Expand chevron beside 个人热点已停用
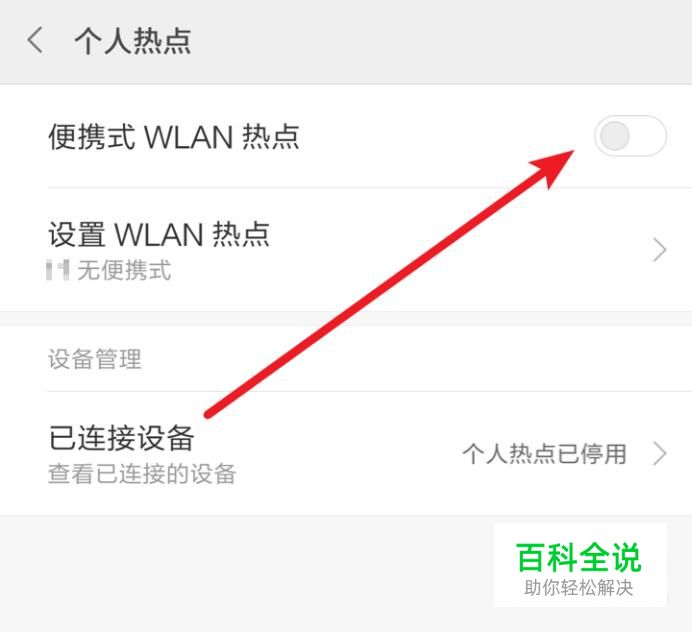 point(659,454)
